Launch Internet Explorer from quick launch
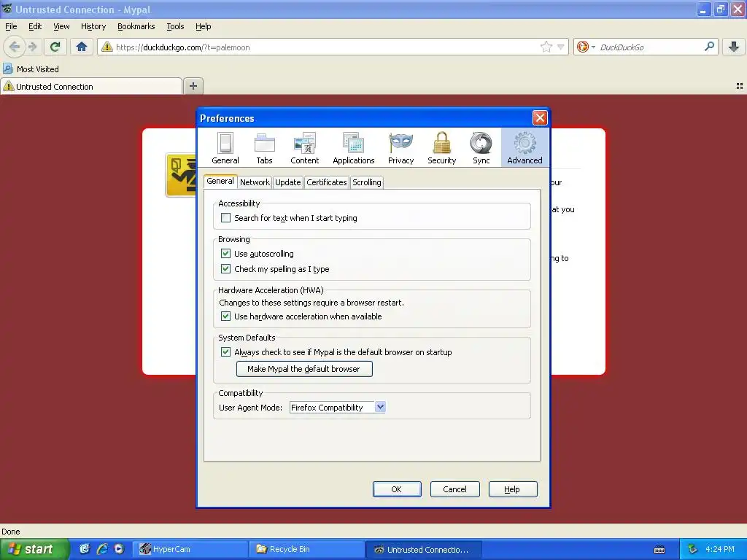The image size is (747, 560). [102, 549]
